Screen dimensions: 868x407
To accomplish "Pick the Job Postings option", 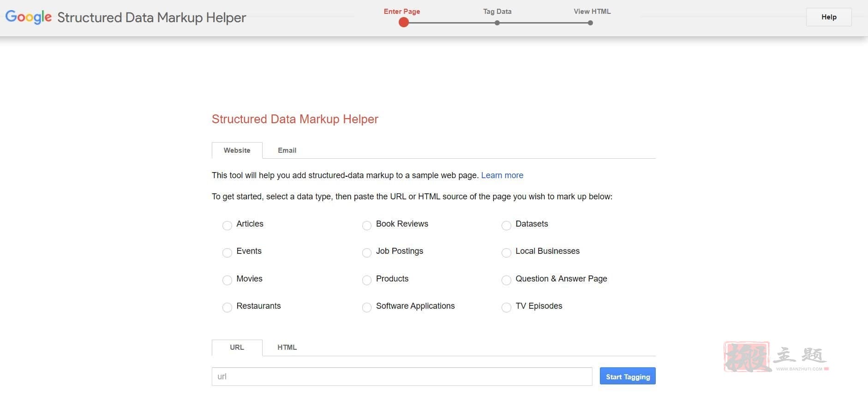I will point(367,252).
